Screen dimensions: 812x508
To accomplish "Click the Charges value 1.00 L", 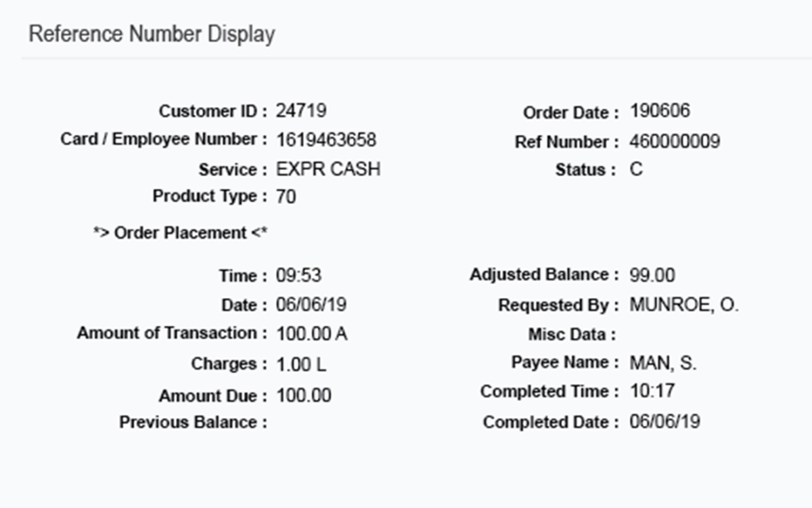I will coord(300,364).
